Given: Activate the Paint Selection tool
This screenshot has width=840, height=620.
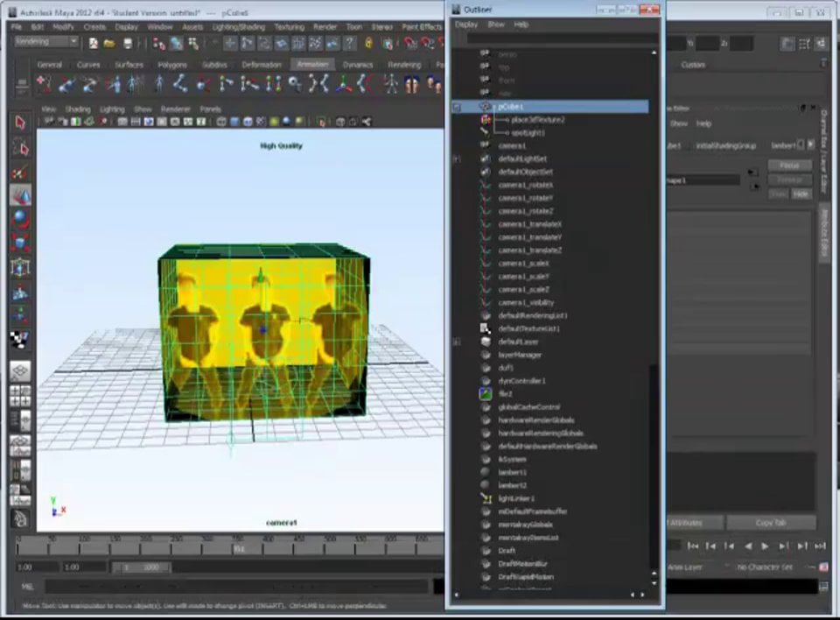Looking at the screenshot, I should click(x=20, y=172).
